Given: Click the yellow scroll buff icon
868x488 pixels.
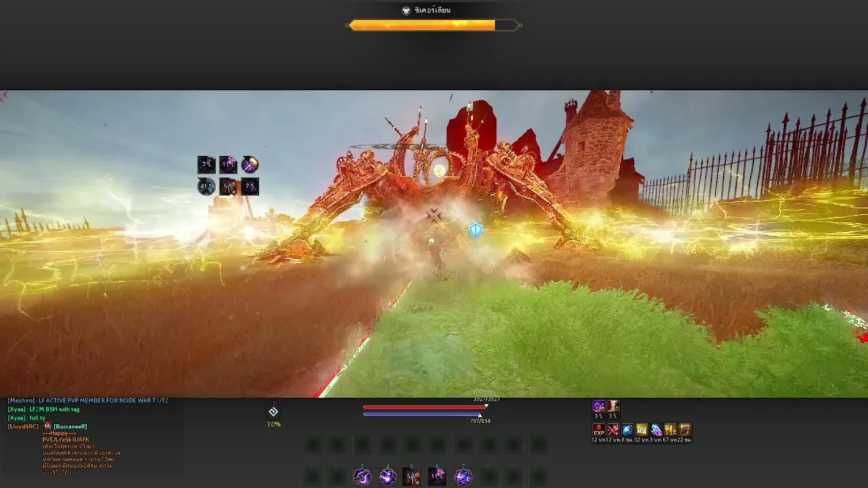Looking at the screenshot, I should (642, 430).
